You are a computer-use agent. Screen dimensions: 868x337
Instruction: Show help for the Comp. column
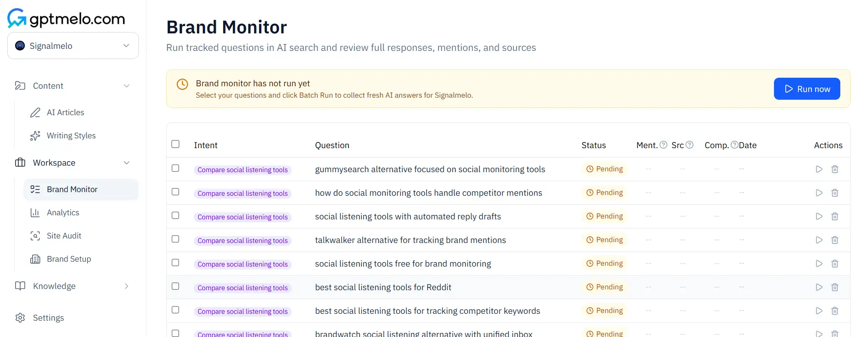tap(734, 145)
